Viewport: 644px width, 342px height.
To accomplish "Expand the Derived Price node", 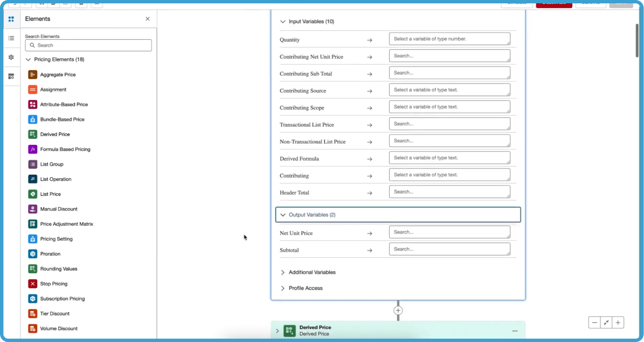I will coord(277,331).
